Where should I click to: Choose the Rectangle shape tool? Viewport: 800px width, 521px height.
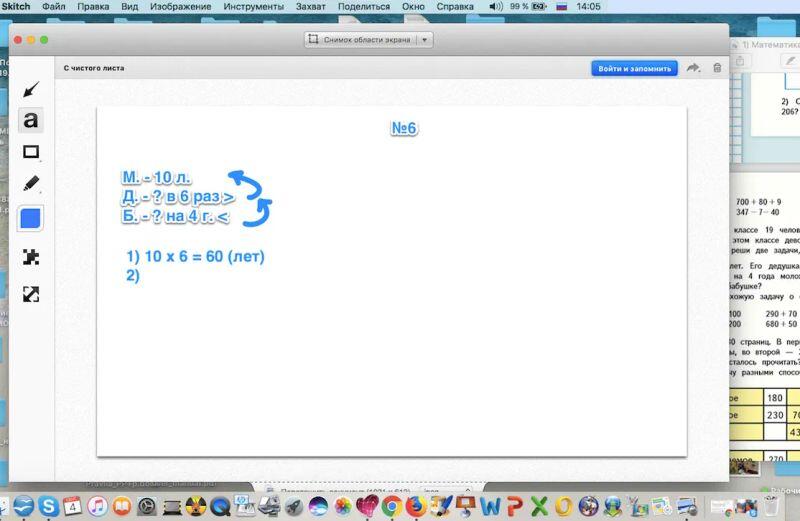pyautogui.click(x=31, y=152)
